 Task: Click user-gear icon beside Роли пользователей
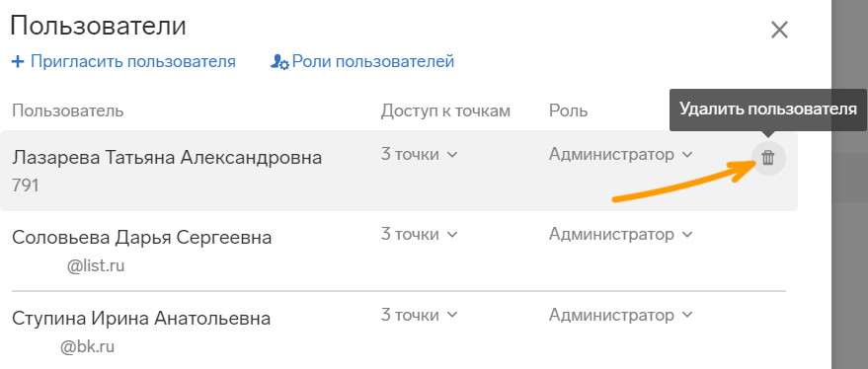279,62
